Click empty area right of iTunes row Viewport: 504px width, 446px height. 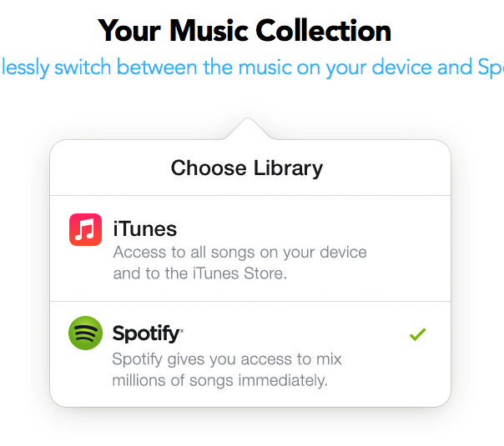click(408, 248)
